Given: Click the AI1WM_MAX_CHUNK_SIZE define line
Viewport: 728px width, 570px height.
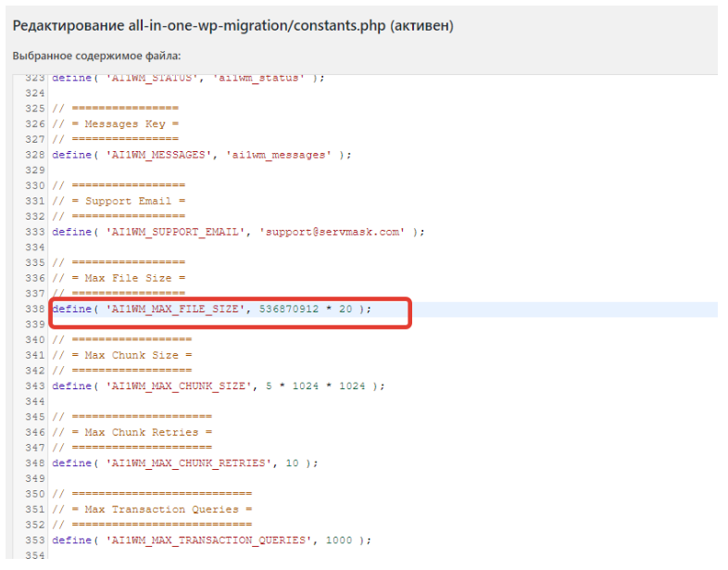Looking at the screenshot, I should point(219,386).
